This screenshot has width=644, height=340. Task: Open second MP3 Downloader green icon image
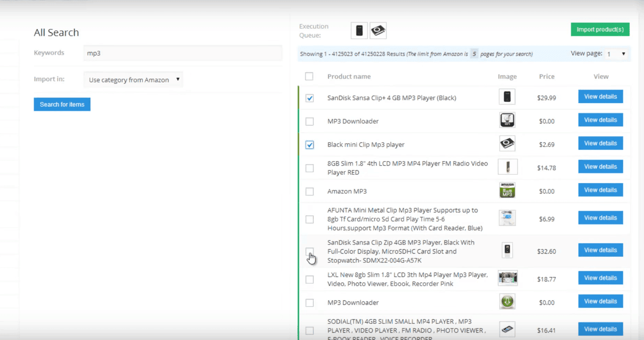click(x=507, y=301)
